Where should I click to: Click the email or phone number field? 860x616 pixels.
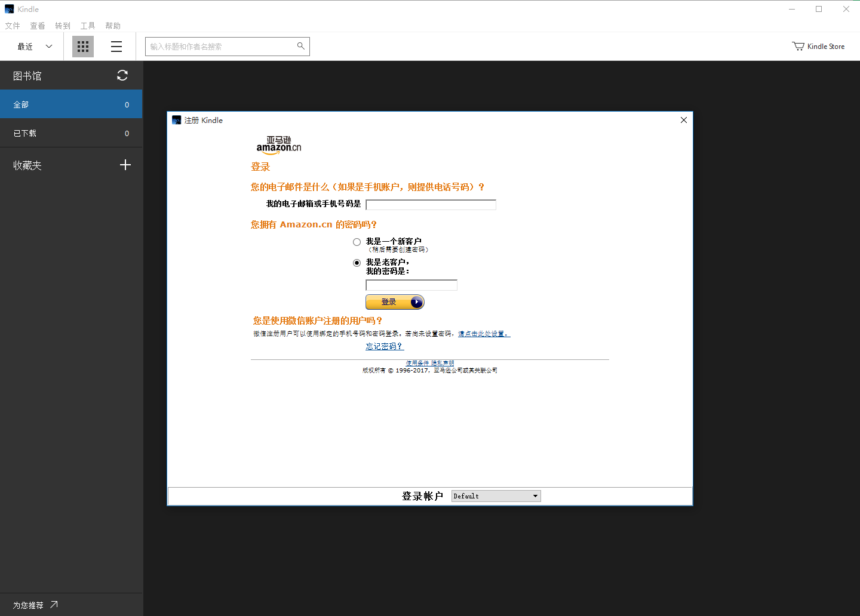(x=431, y=205)
